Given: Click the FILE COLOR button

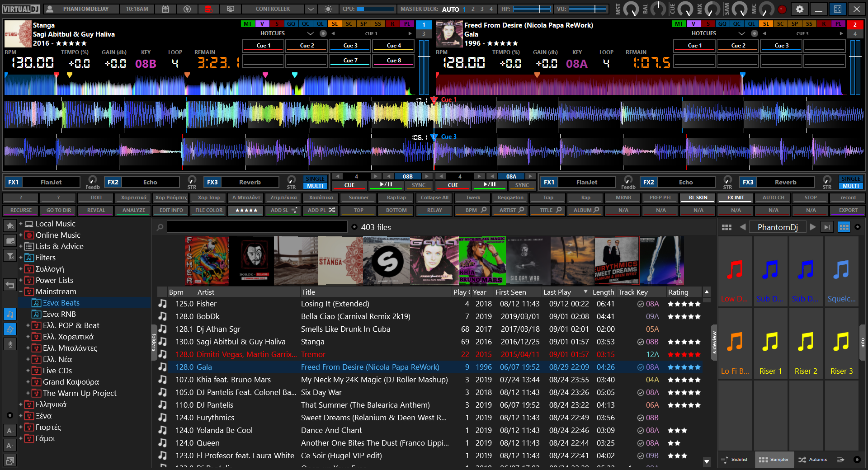Looking at the screenshot, I should pyautogui.click(x=209, y=210).
